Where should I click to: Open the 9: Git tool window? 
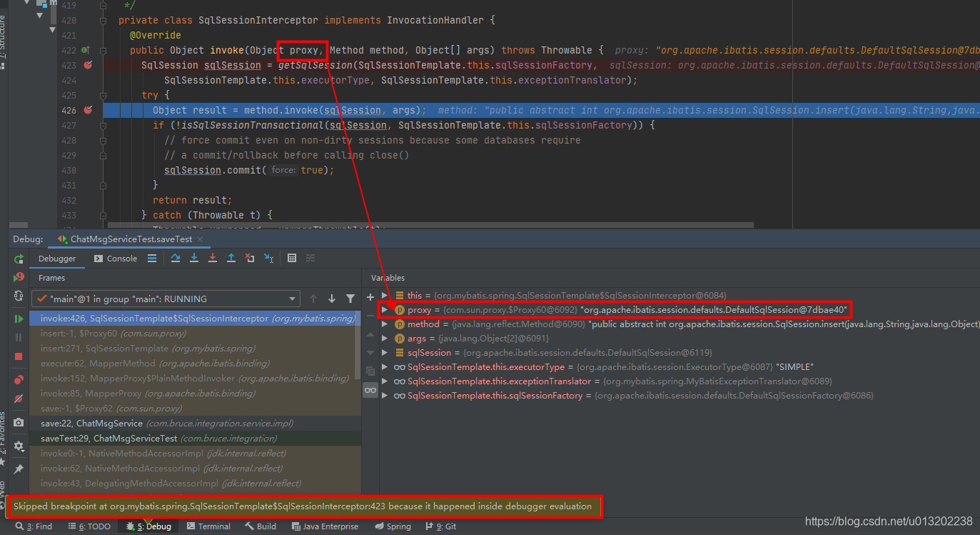[440, 526]
